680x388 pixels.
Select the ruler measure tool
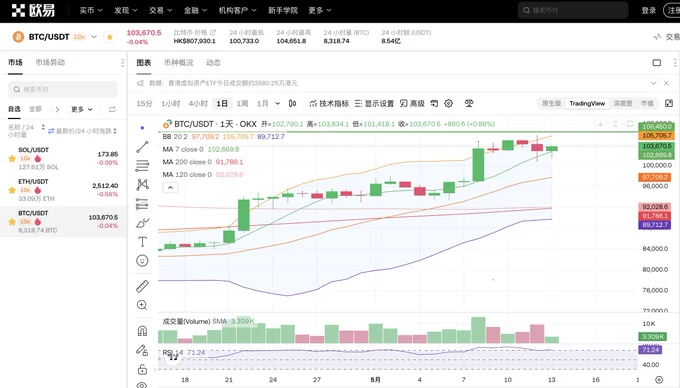(142, 286)
